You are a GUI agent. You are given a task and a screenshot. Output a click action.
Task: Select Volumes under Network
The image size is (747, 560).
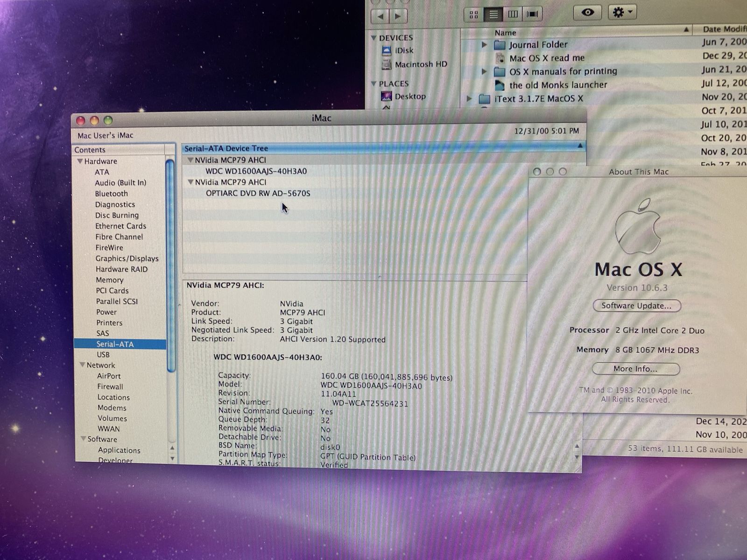point(112,418)
